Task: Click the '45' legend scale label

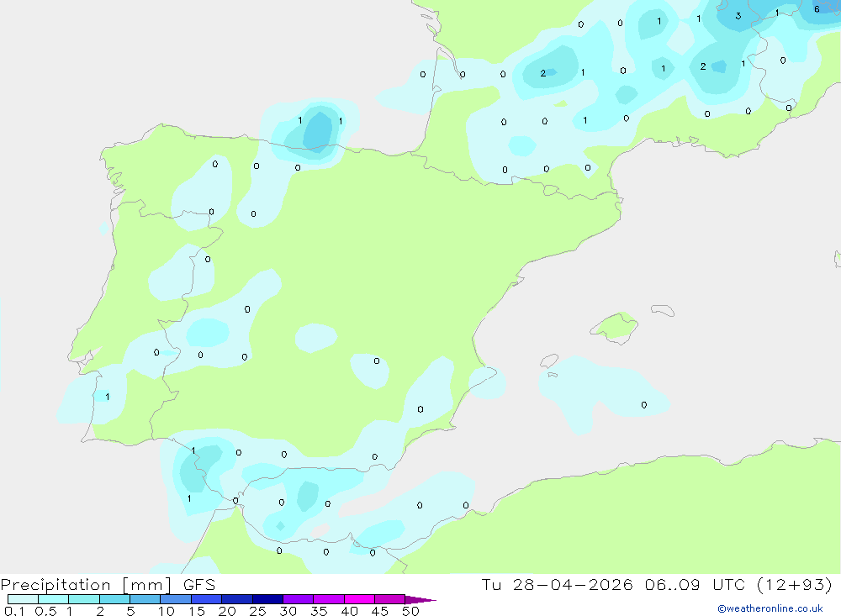Action: (x=380, y=611)
